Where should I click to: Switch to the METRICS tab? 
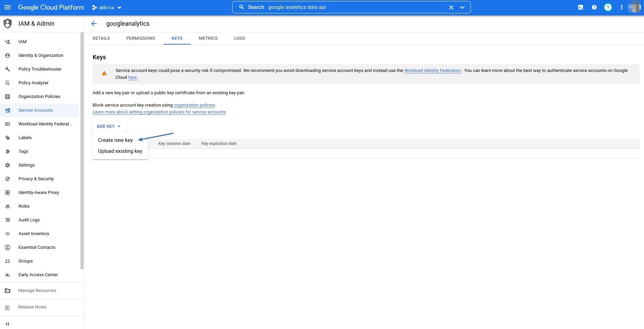point(208,38)
